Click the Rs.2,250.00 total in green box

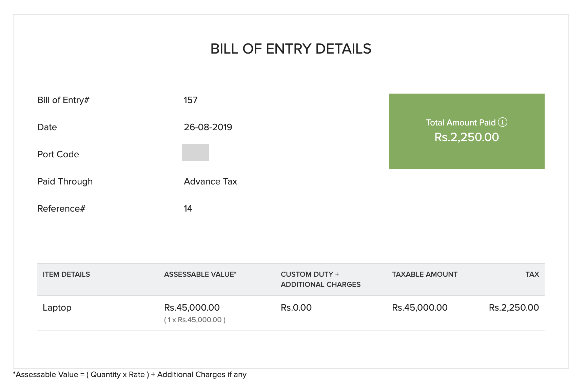(467, 137)
